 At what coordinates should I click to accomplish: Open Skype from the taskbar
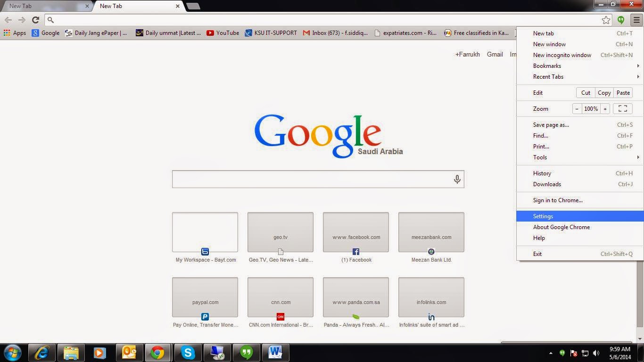[x=188, y=352]
